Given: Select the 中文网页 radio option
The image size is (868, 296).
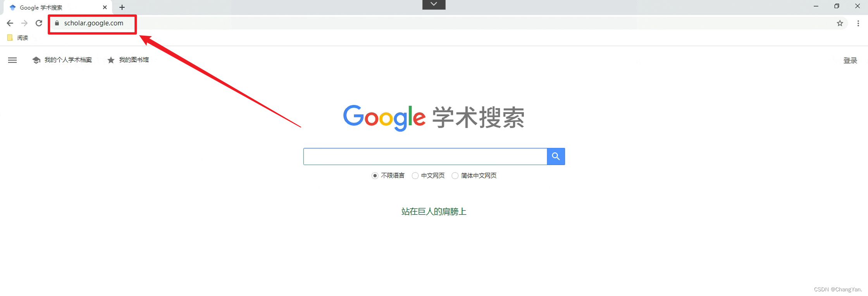Looking at the screenshot, I should 415,176.
